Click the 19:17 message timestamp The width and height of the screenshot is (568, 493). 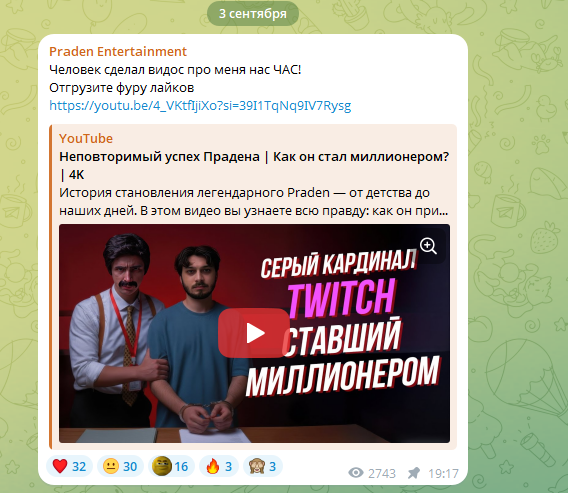tap(443, 473)
